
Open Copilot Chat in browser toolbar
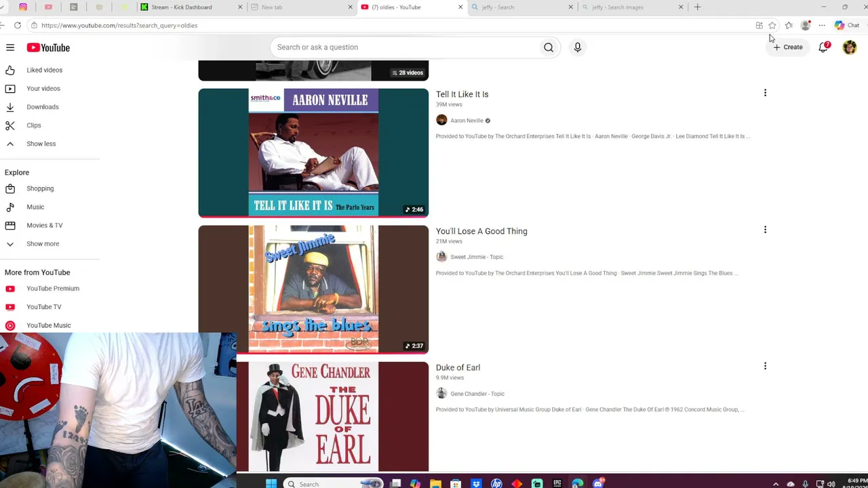click(848, 25)
